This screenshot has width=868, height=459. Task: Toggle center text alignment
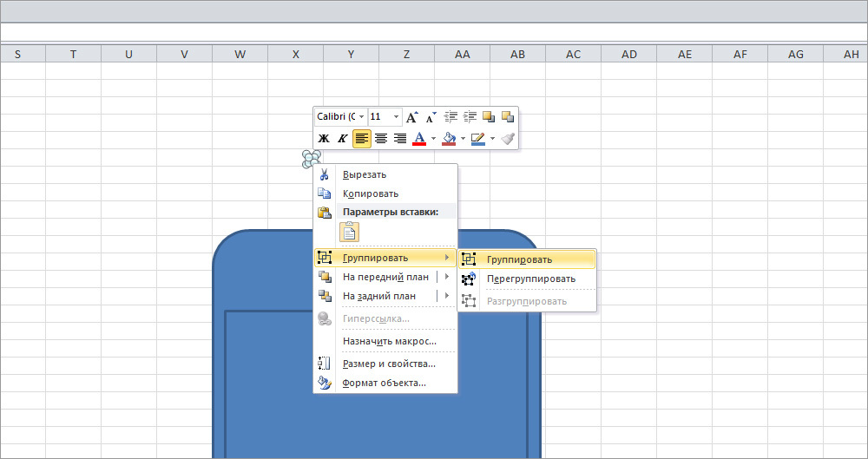[x=381, y=139]
